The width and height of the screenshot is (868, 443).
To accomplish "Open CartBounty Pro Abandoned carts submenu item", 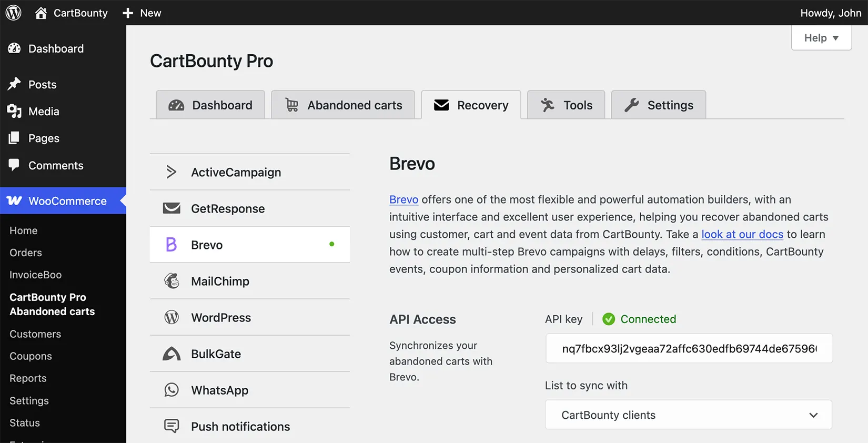I will (52, 304).
